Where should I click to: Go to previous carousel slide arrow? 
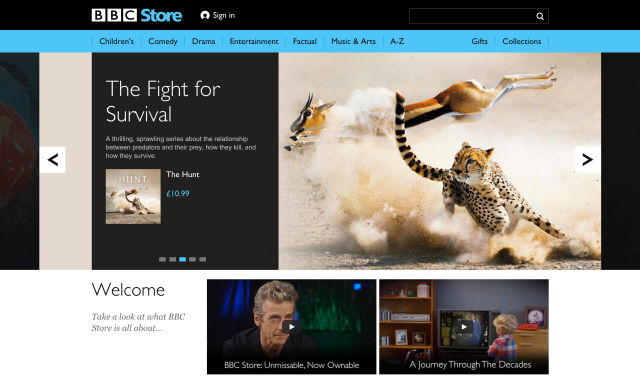[53, 160]
